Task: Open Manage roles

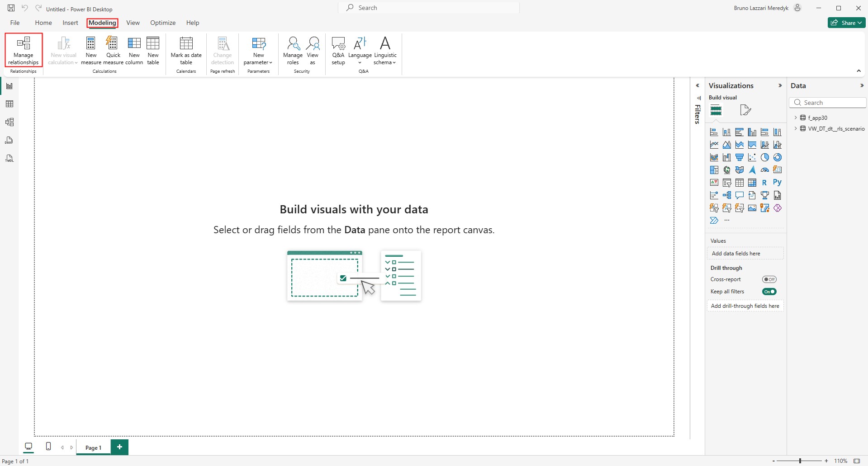Action: 293,50
